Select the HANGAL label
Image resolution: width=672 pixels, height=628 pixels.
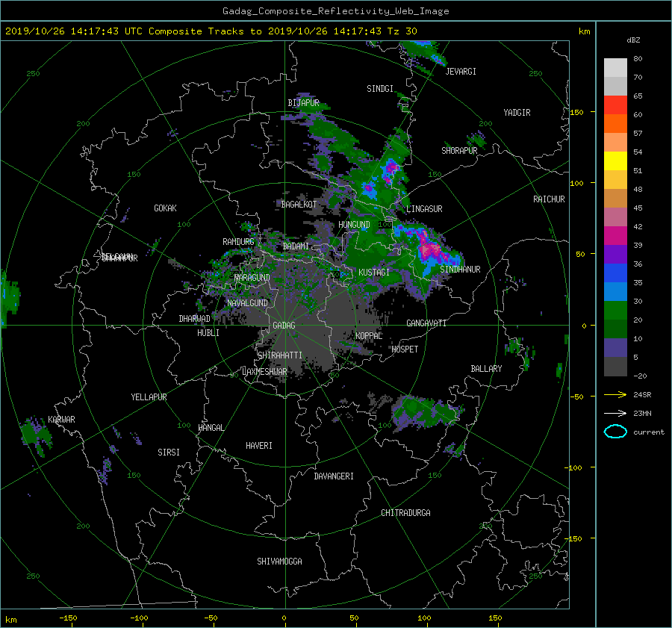tap(211, 428)
